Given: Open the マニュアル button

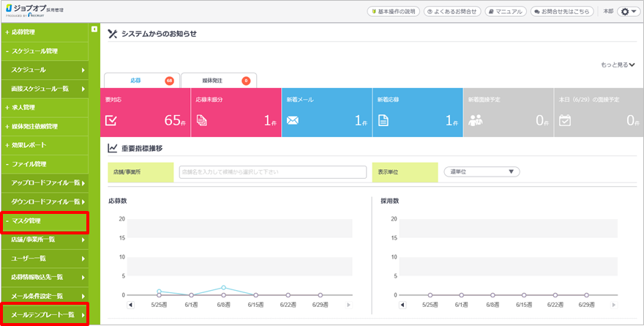Looking at the screenshot, I should 506,12.
